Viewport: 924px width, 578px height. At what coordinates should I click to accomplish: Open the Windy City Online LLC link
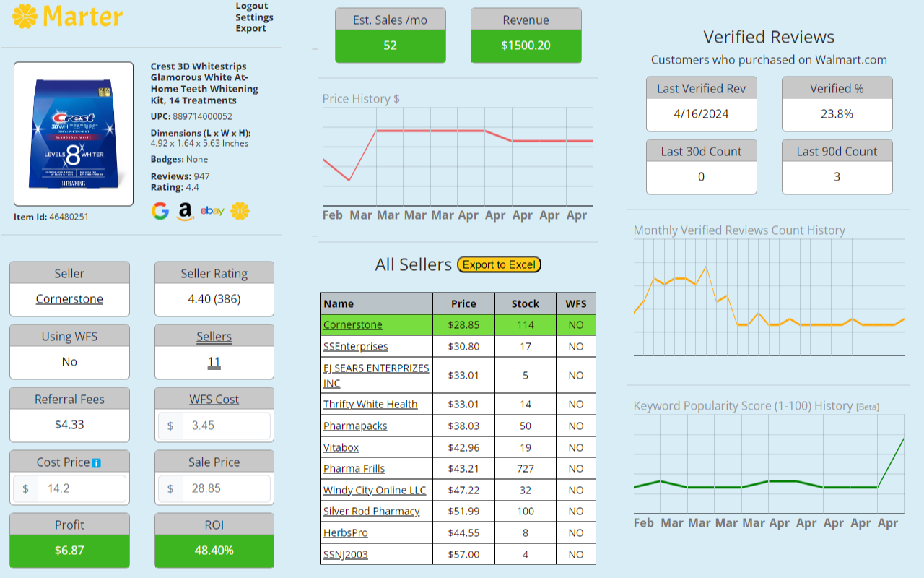pyautogui.click(x=375, y=491)
